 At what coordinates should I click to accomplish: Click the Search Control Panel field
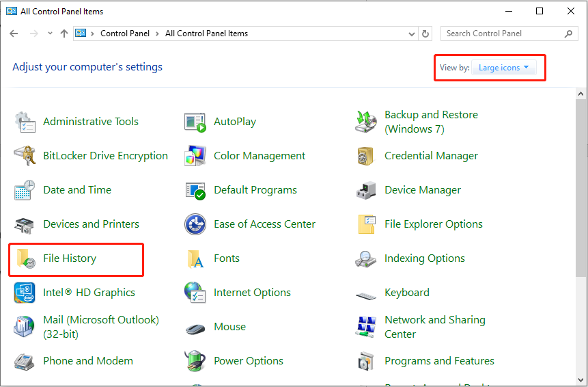[x=509, y=34]
